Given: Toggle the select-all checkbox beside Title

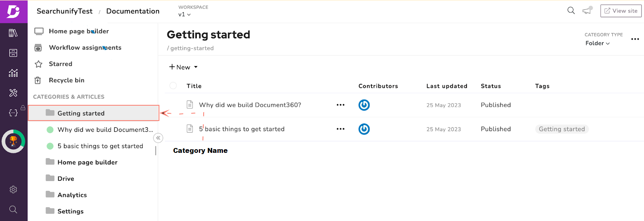Looking at the screenshot, I should [173, 86].
